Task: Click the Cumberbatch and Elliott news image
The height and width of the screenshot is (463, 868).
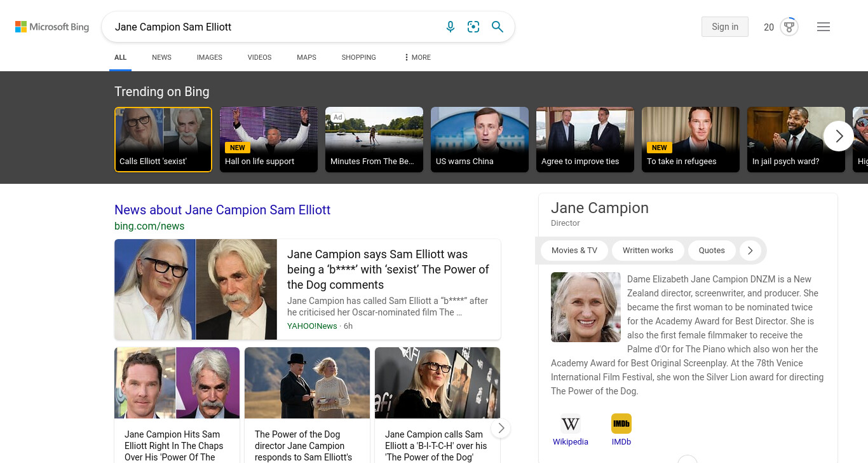Action: 177,383
